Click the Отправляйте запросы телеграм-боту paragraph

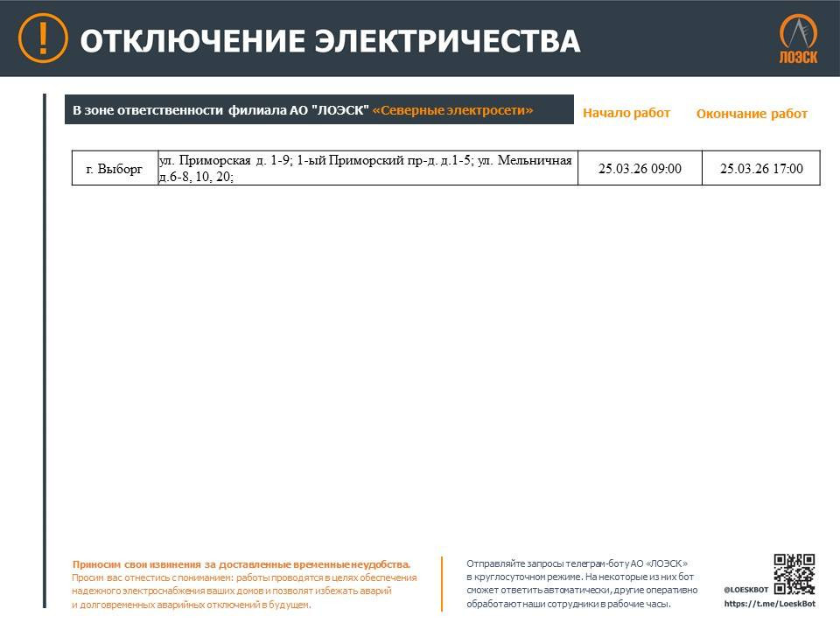(x=581, y=584)
